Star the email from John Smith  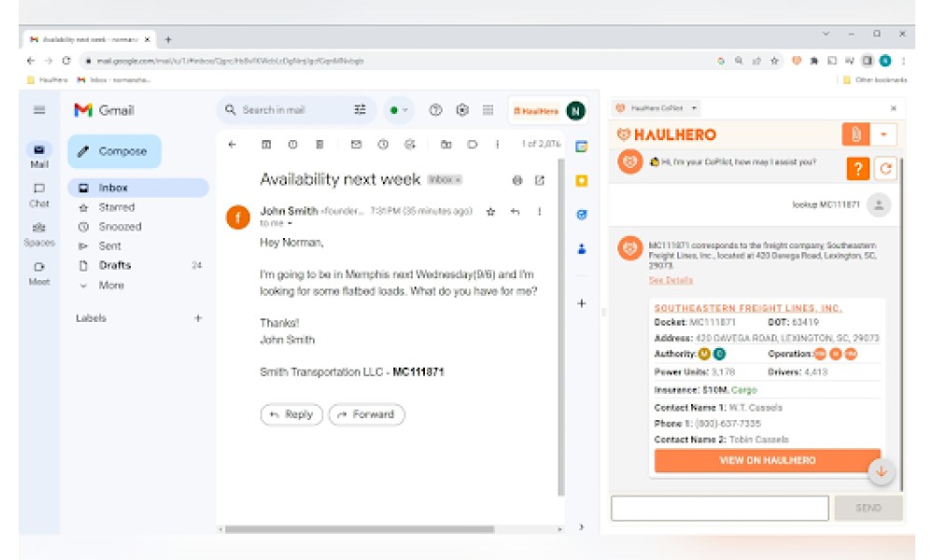(x=491, y=212)
